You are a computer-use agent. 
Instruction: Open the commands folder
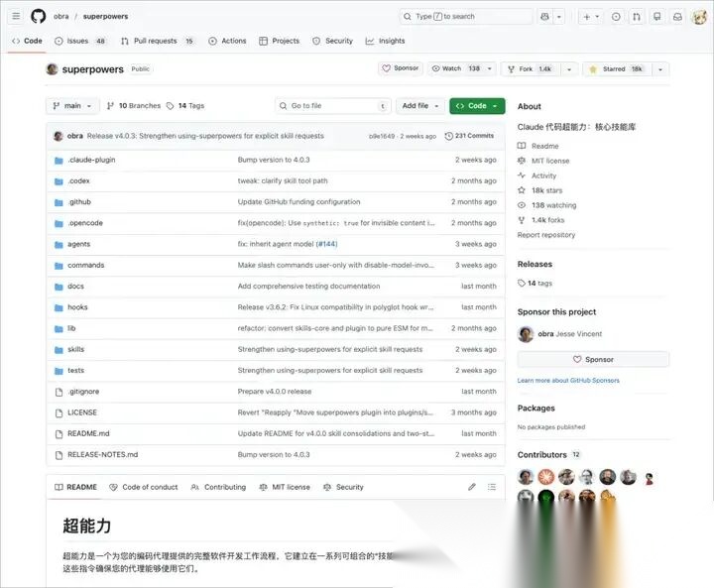(85, 265)
